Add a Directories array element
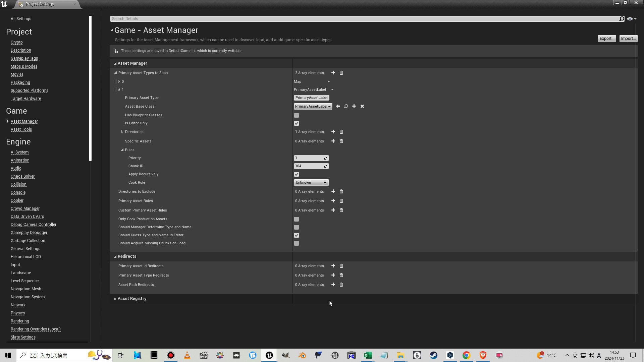 tap(333, 132)
